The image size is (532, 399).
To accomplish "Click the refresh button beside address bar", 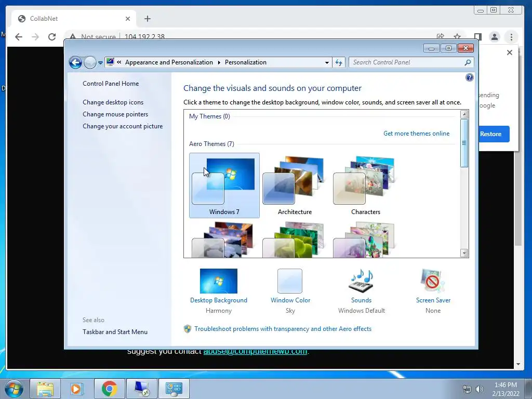I will click(x=339, y=62).
